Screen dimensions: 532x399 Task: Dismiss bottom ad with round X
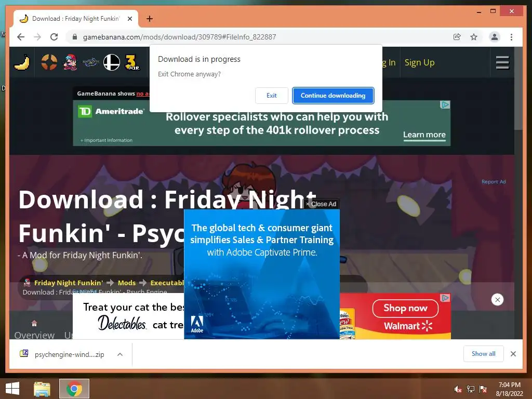tap(497, 300)
